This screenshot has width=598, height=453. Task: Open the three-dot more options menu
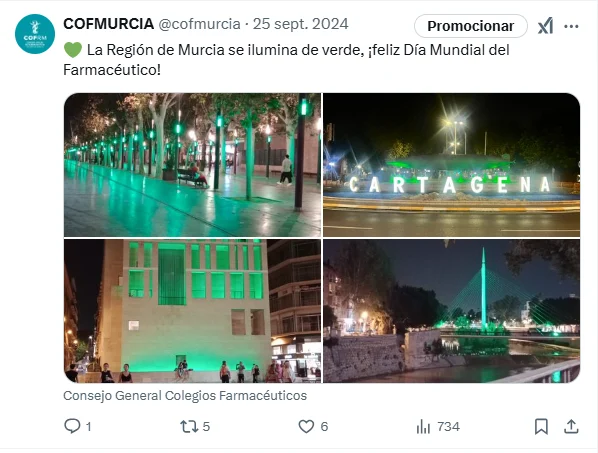[571, 26]
